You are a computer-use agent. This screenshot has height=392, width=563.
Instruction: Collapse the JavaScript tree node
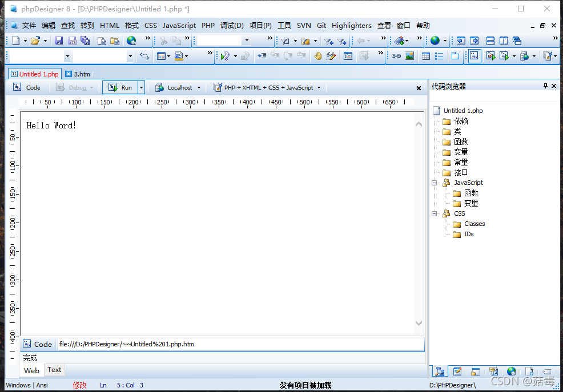434,183
